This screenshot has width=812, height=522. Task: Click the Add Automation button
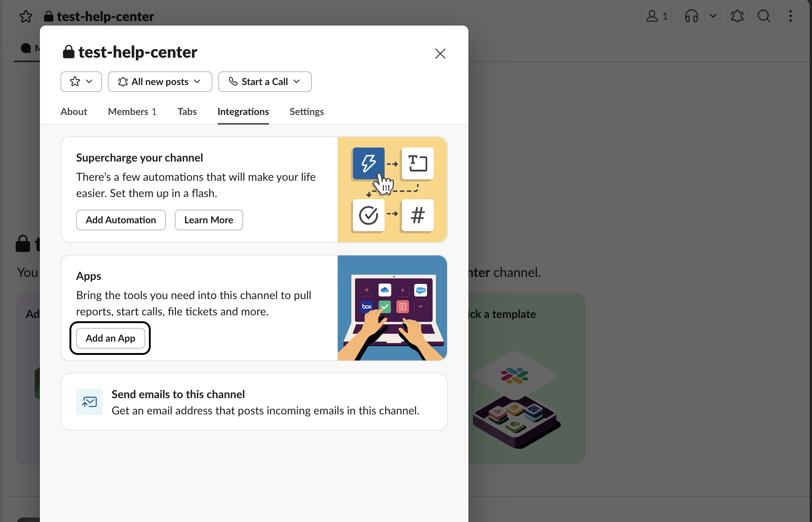pyautogui.click(x=121, y=220)
